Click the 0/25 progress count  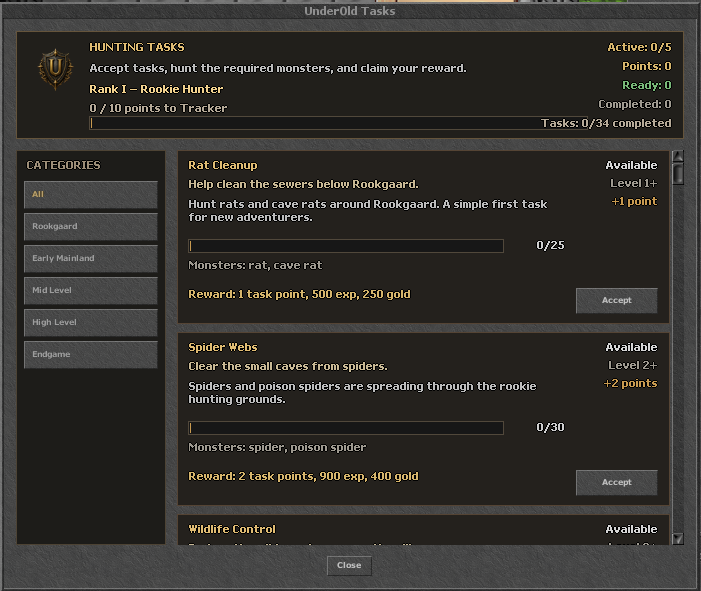click(550, 245)
